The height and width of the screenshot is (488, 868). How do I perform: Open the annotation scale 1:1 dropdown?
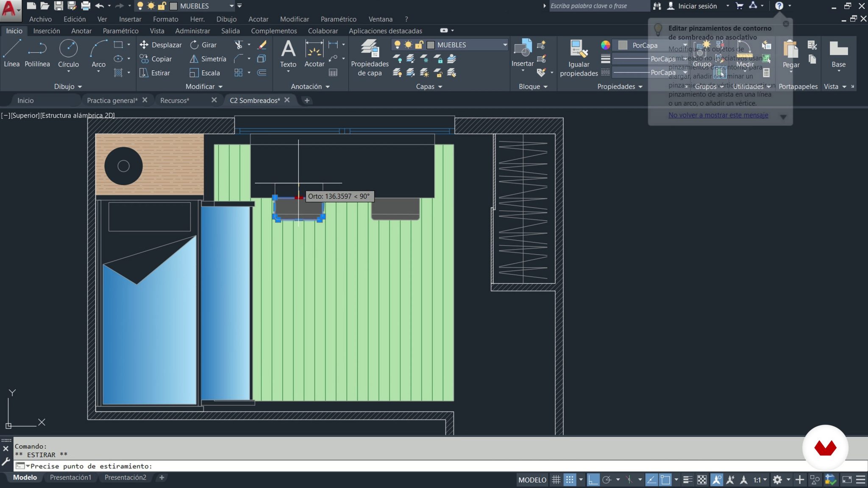760,480
